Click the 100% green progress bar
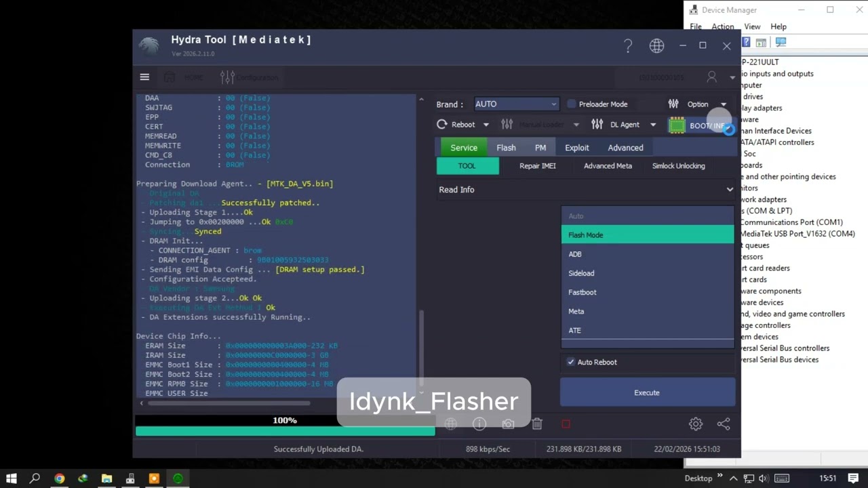Screen dimensions: 868x488 pos(285,430)
